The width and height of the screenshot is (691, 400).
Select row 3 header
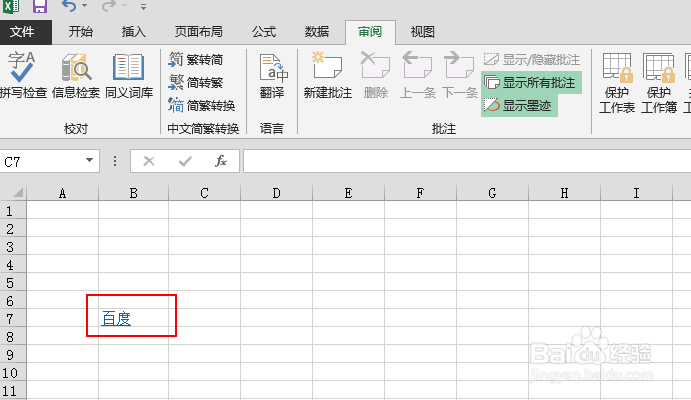click(x=13, y=247)
